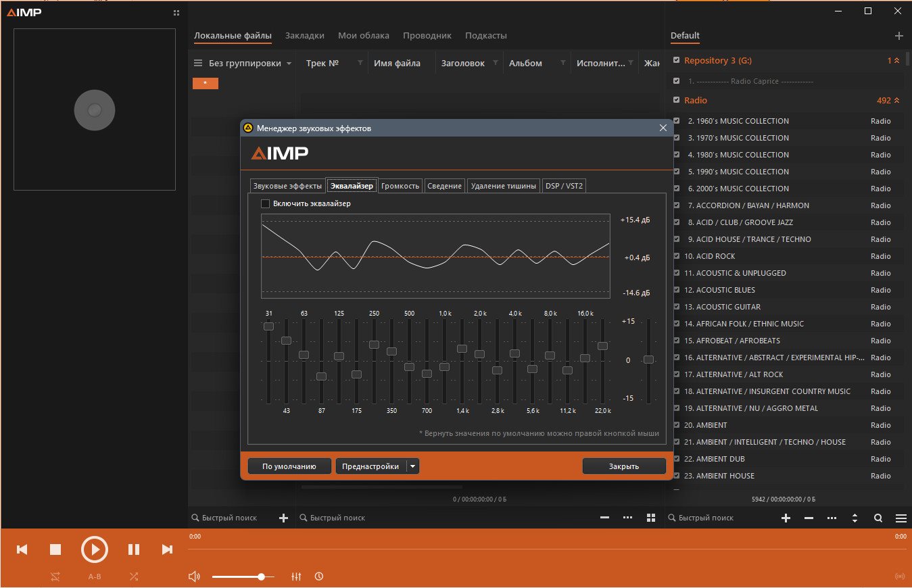Open playlist search magnifier icon
The width and height of the screenshot is (912, 588).
coord(878,518)
